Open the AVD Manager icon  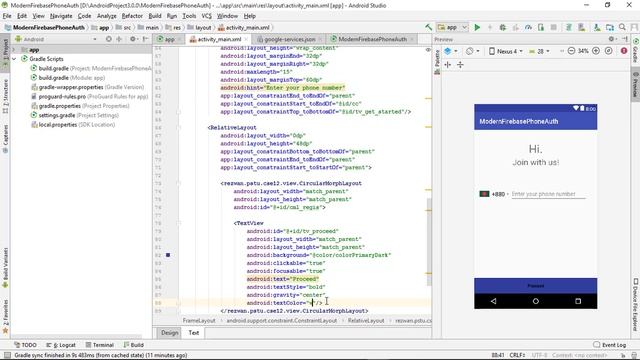[x=582, y=27]
